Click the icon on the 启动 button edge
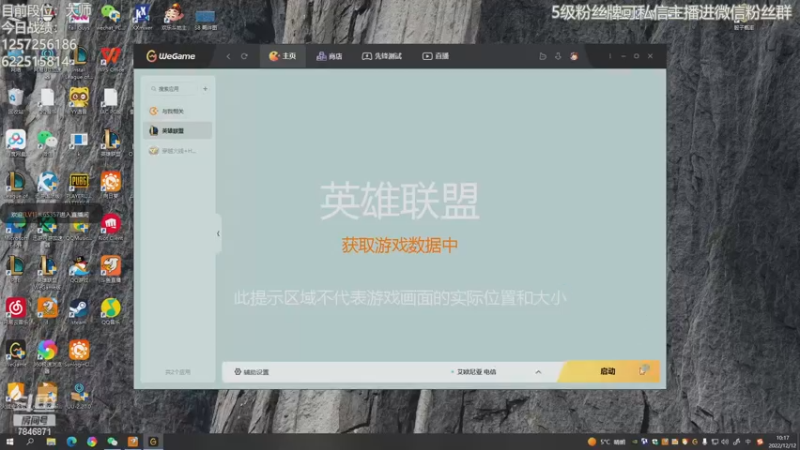 (644, 370)
